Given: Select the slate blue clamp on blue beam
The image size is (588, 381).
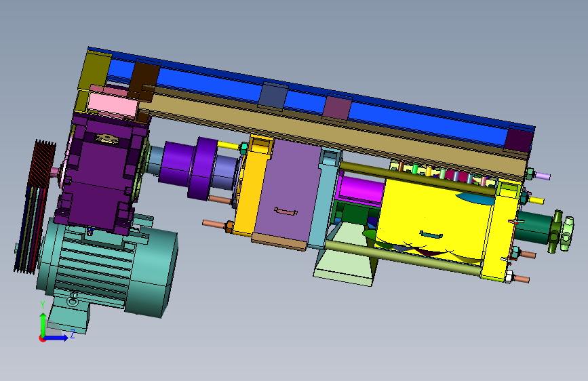Looking at the screenshot, I should click(273, 95).
